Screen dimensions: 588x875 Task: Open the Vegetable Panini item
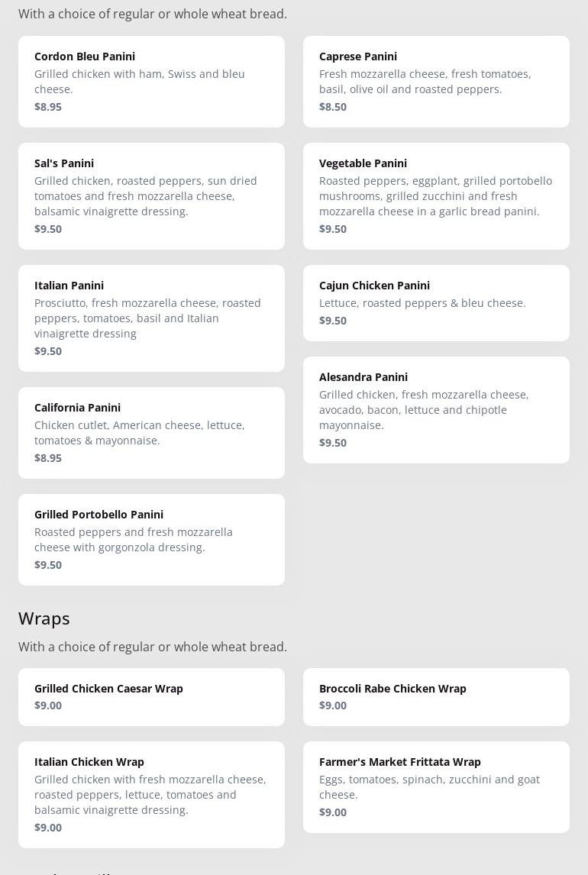(436, 195)
